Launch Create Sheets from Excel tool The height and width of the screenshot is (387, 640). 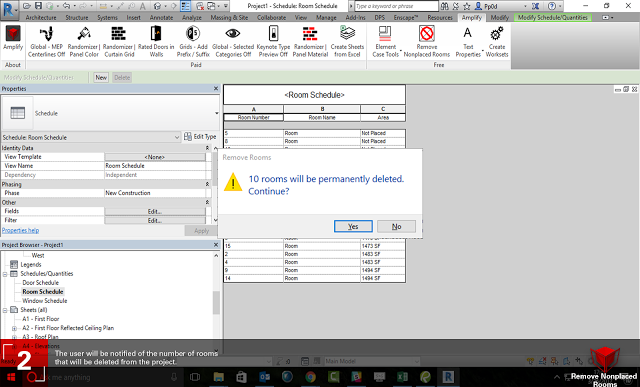pyautogui.click(x=347, y=41)
